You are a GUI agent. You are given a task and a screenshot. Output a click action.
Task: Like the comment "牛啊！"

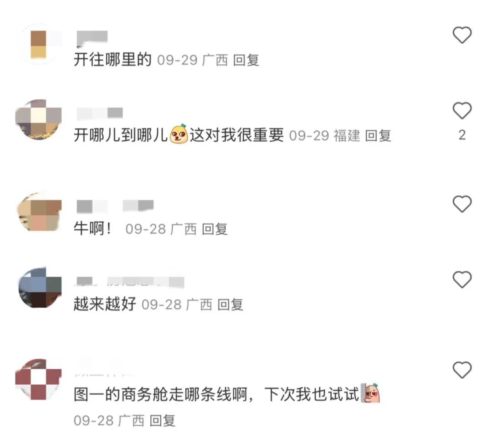point(462,204)
